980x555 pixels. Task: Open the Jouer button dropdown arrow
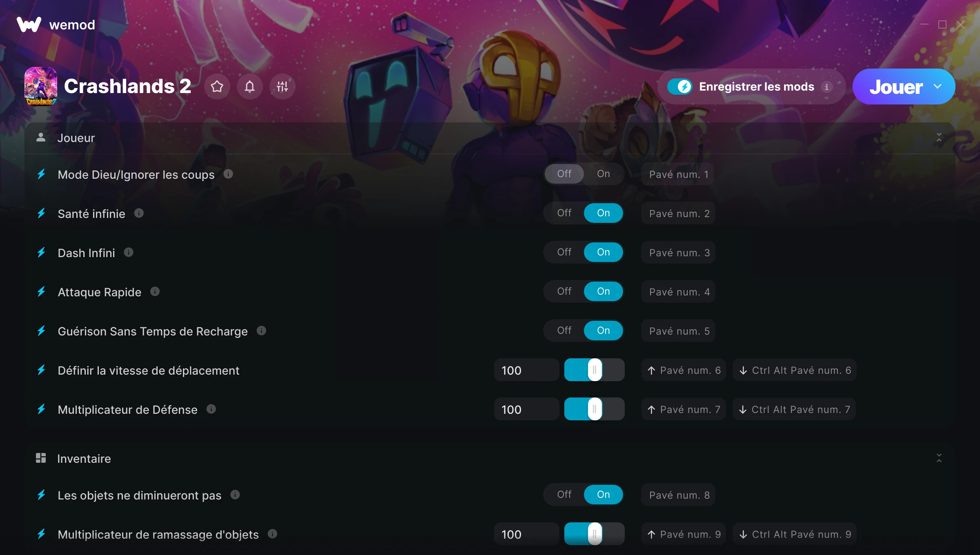(x=938, y=87)
